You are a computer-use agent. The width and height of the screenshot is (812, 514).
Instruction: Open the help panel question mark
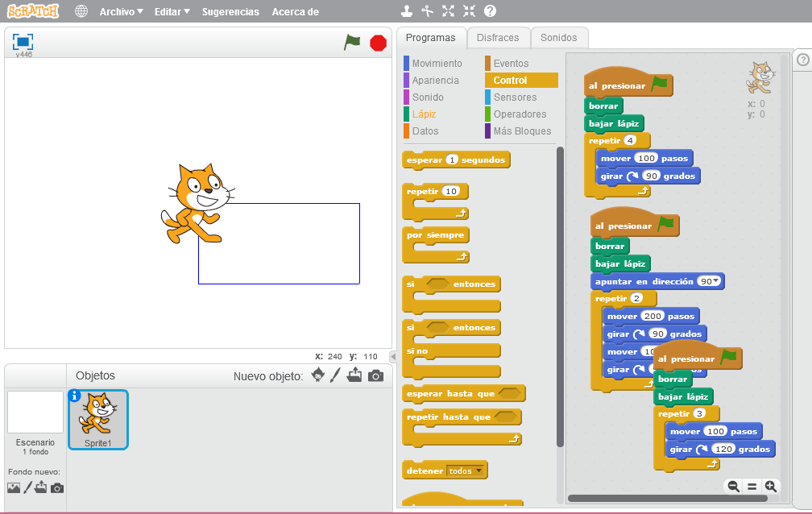pyautogui.click(x=802, y=60)
